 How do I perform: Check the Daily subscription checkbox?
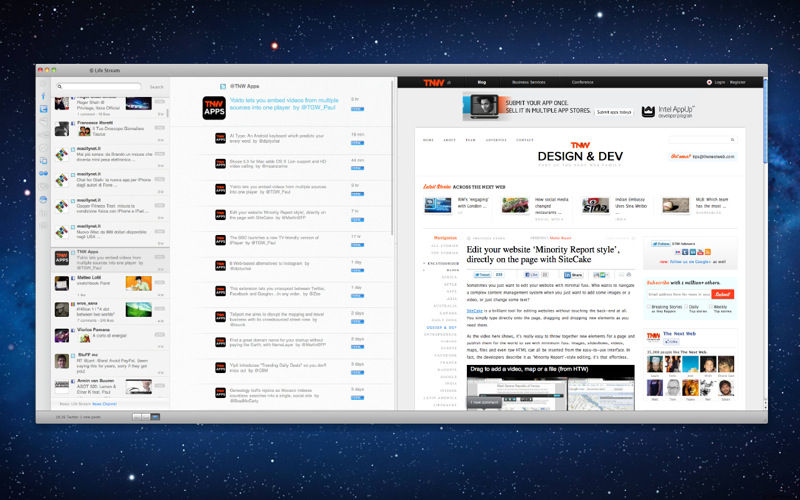[x=686, y=307]
